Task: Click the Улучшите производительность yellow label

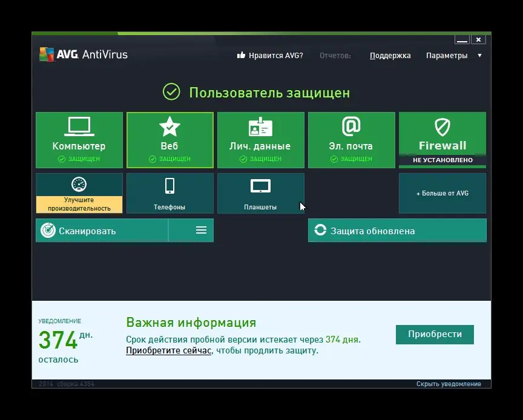Action: (79, 204)
